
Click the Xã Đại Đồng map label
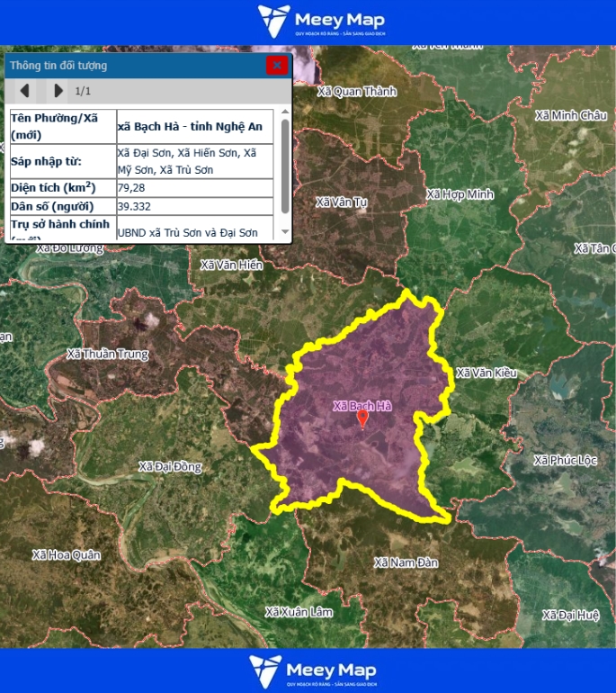tap(170, 466)
